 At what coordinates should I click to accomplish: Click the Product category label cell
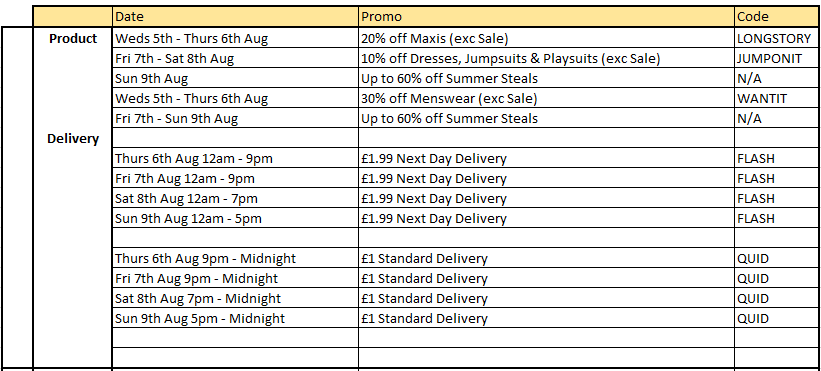pos(73,39)
